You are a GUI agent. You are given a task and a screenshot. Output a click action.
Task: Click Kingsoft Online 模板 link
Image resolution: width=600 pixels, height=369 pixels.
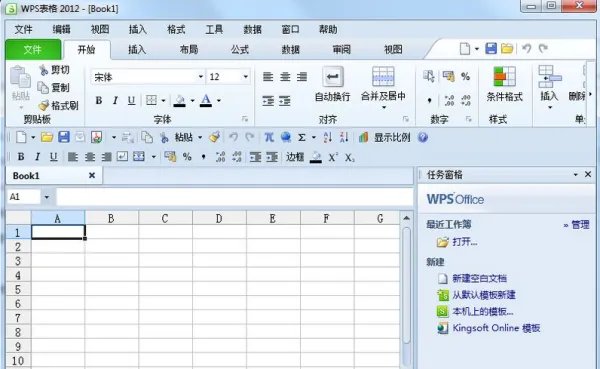point(496,328)
